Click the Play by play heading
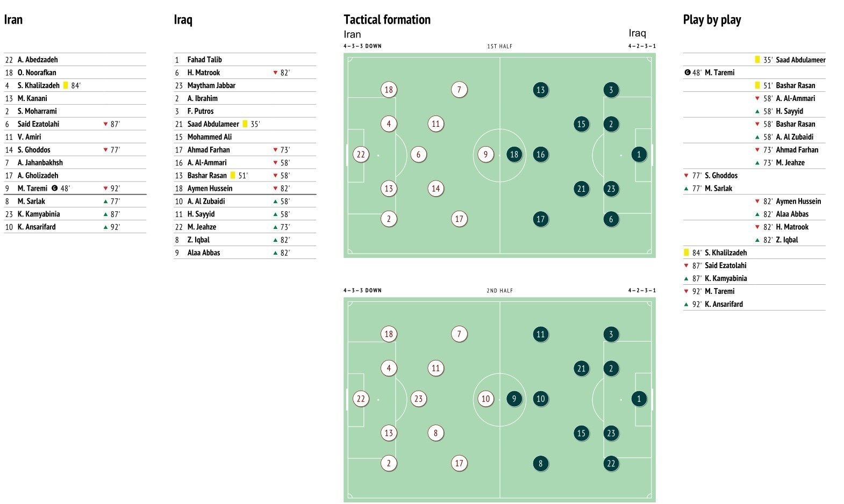This screenshot has height=504, width=844. [712, 20]
